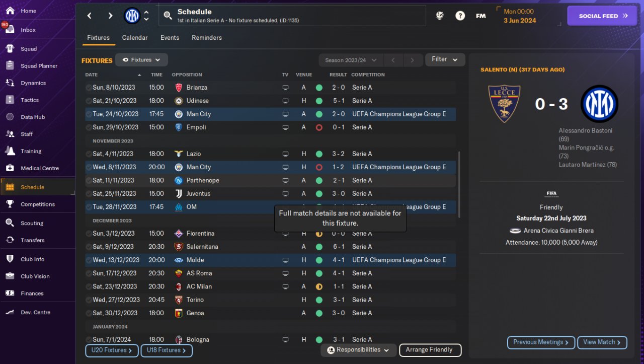Image resolution: width=644 pixels, height=364 pixels.
Task: Toggle checkmark for Brianza fixture
Action: tap(89, 88)
